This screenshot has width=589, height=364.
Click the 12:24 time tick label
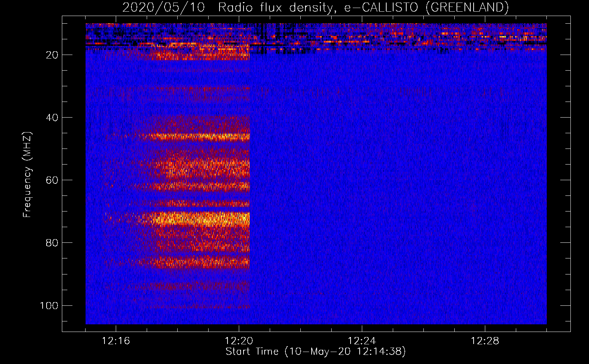(362, 341)
